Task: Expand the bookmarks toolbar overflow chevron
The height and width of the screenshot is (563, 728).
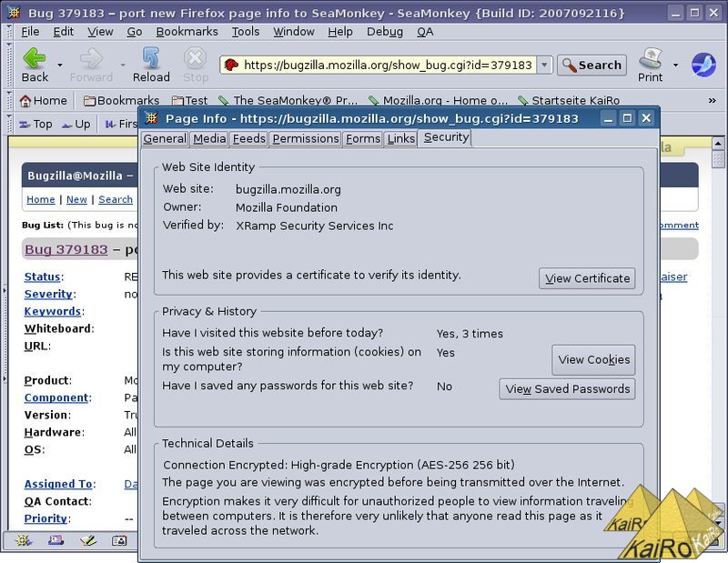Action: (x=713, y=101)
